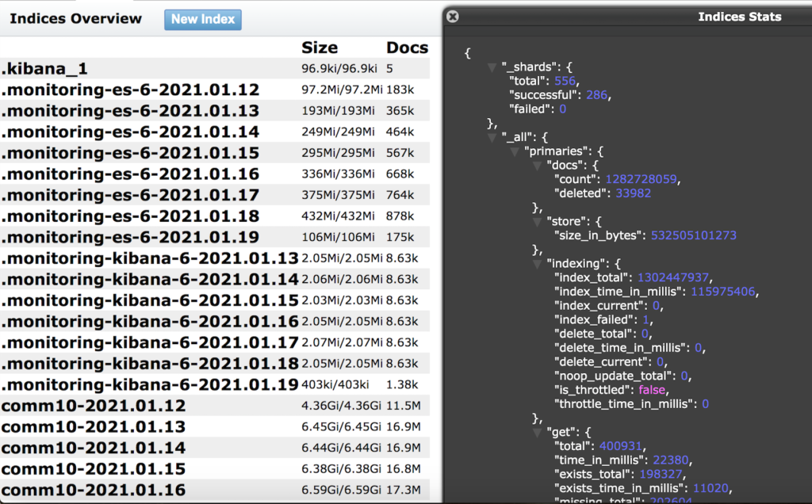Close the Indices Stats panel
Viewport: 812px width, 504px height.
click(453, 17)
